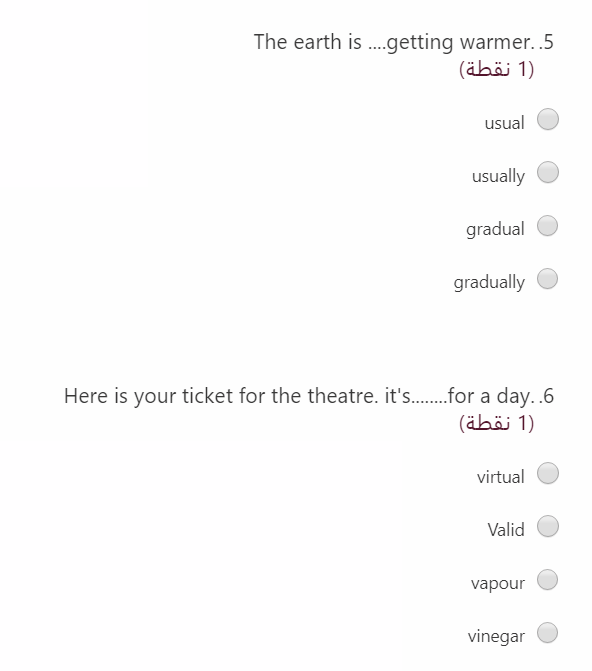Pick the 'gradually' radio button
This screenshot has height=671, width=592.
547,279
